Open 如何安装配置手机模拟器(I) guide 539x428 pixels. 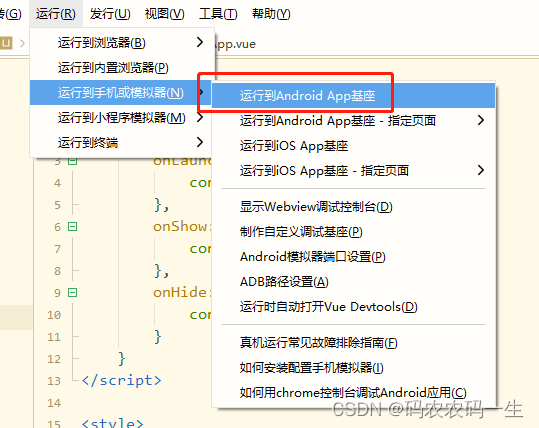[x=353, y=367]
